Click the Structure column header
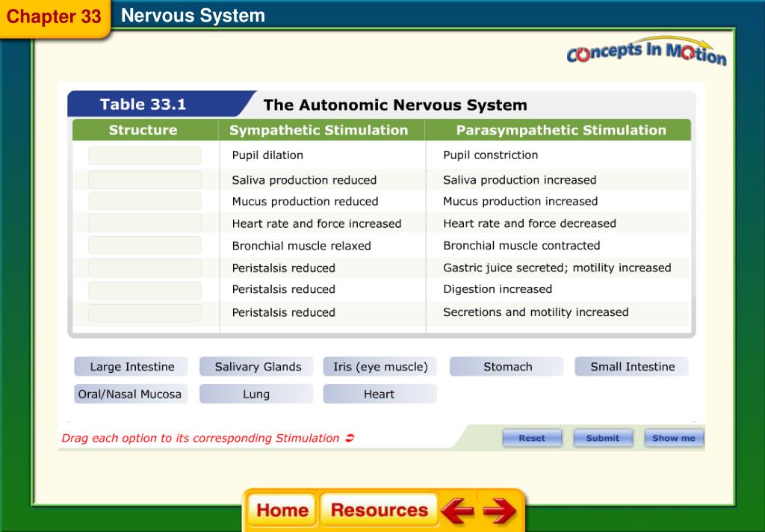This screenshot has height=532, width=765. 143,130
